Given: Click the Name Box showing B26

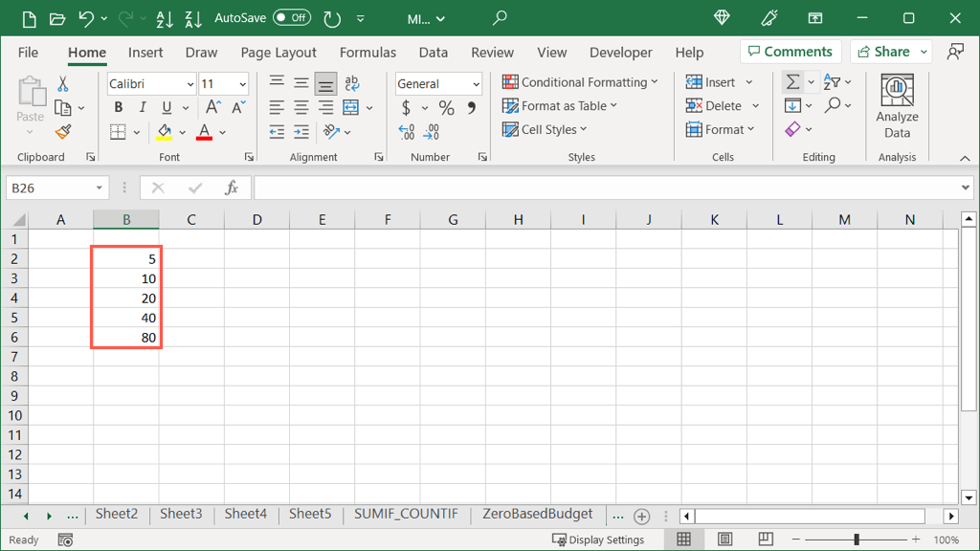Looking at the screenshot, I should [x=50, y=188].
